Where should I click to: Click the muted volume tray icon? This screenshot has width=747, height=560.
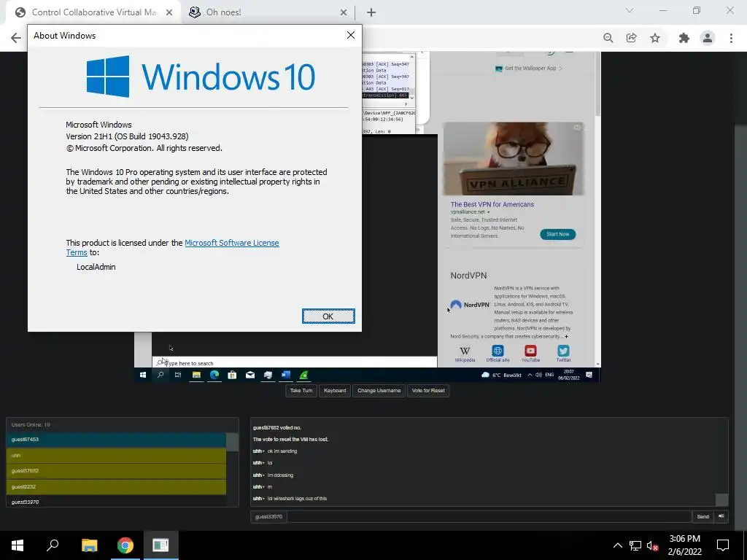click(652, 545)
